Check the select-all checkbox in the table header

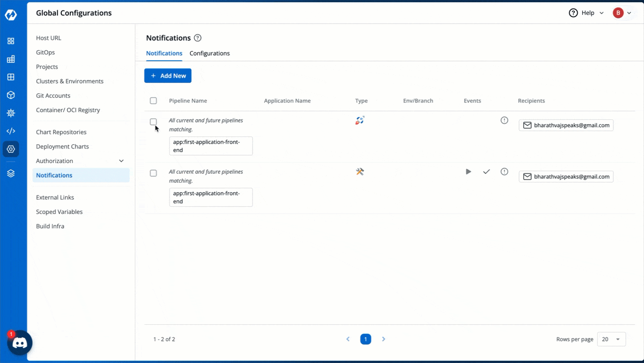pyautogui.click(x=153, y=100)
